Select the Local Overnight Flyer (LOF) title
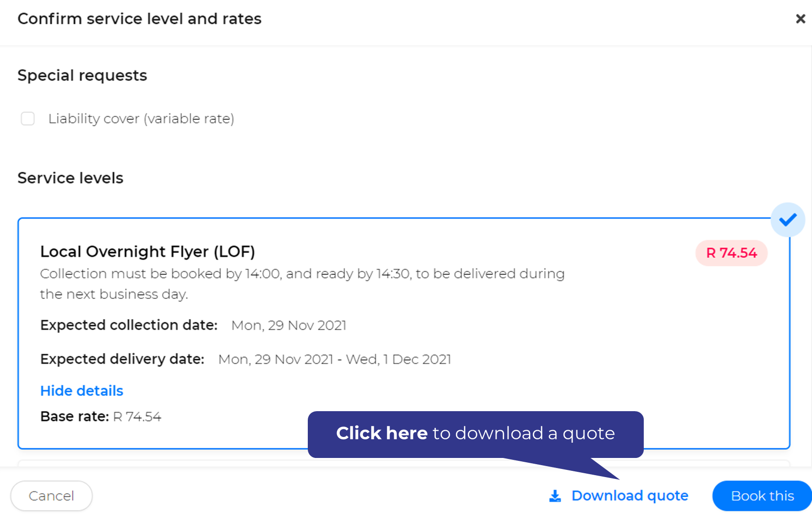This screenshot has height=521, width=812. click(148, 251)
